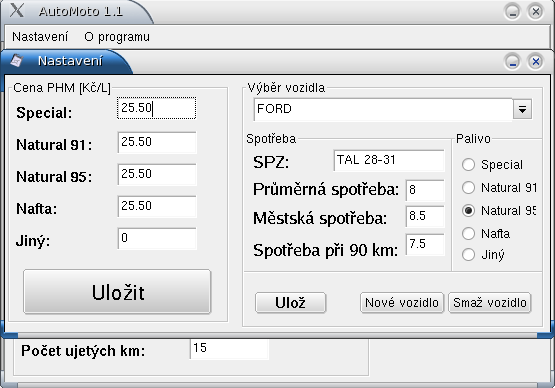The height and width of the screenshot is (388, 555).
Task: Click the Natural 95 price field
Action: tap(157, 174)
